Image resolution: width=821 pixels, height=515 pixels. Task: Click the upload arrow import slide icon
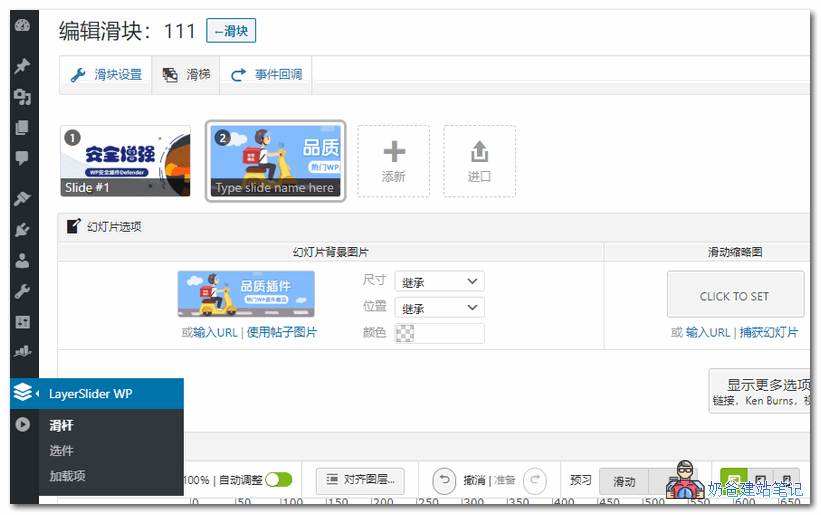pos(479,152)
